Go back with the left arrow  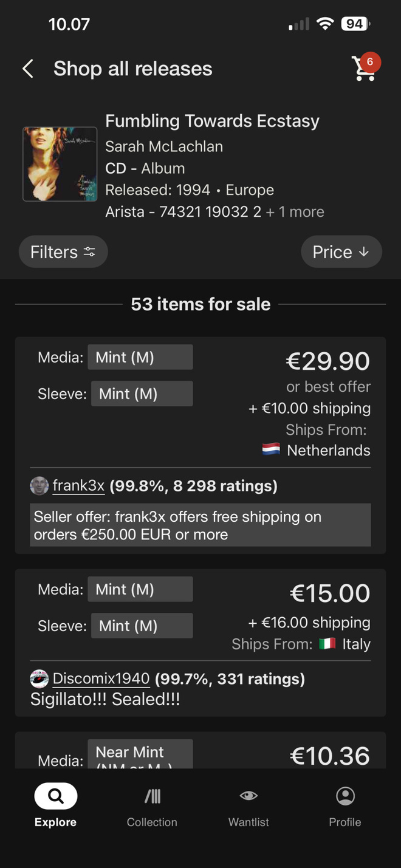tap(28, 69)
